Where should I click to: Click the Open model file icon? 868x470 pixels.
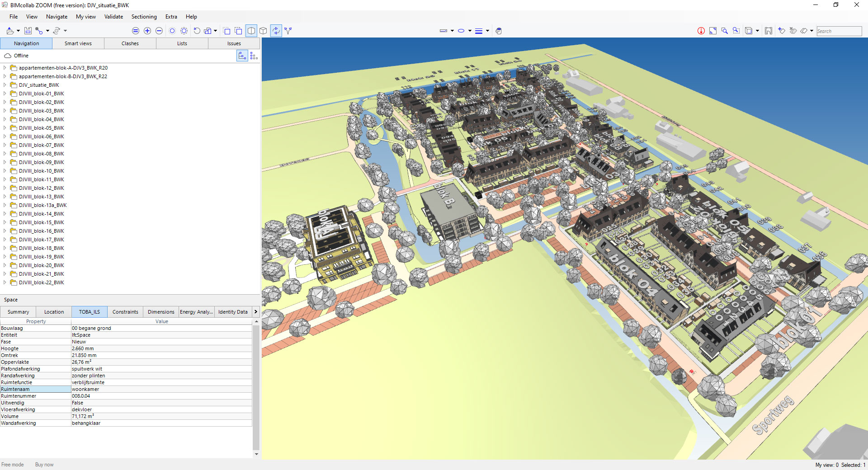click(x=10, y=31)
